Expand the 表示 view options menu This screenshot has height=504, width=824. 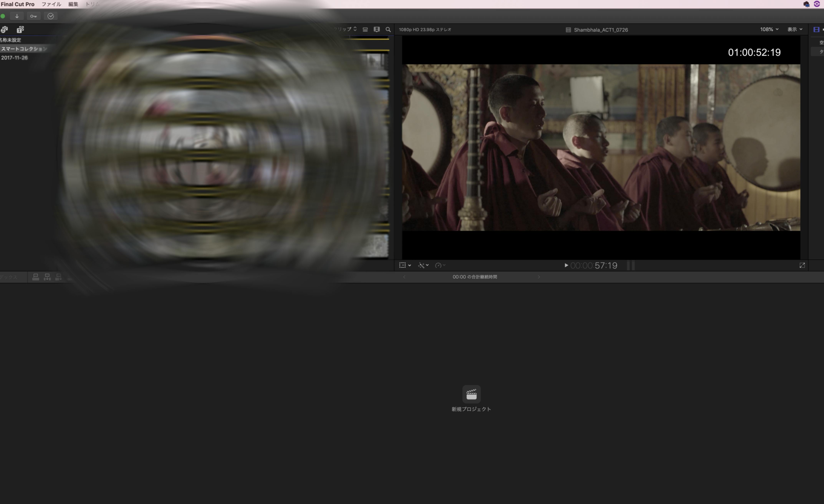click(795, 29)
